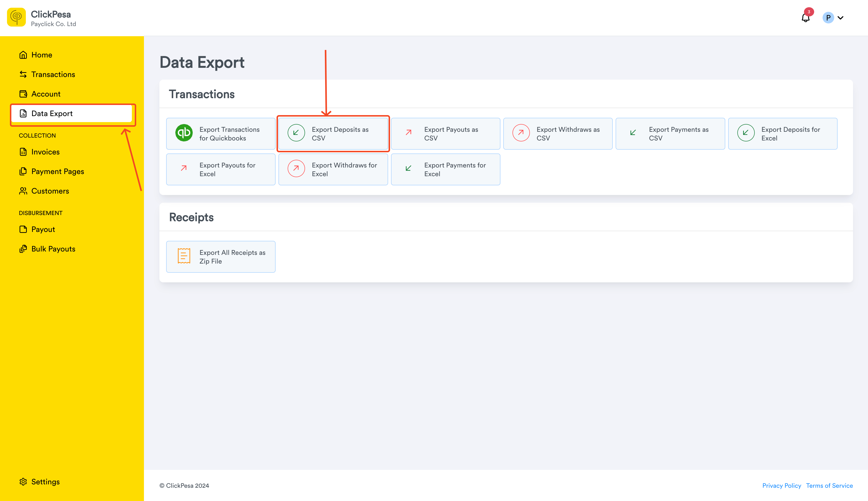868x501 pixels.
Task: Click Export Deposits for Excel icon
Action: (x=746, y=133)
